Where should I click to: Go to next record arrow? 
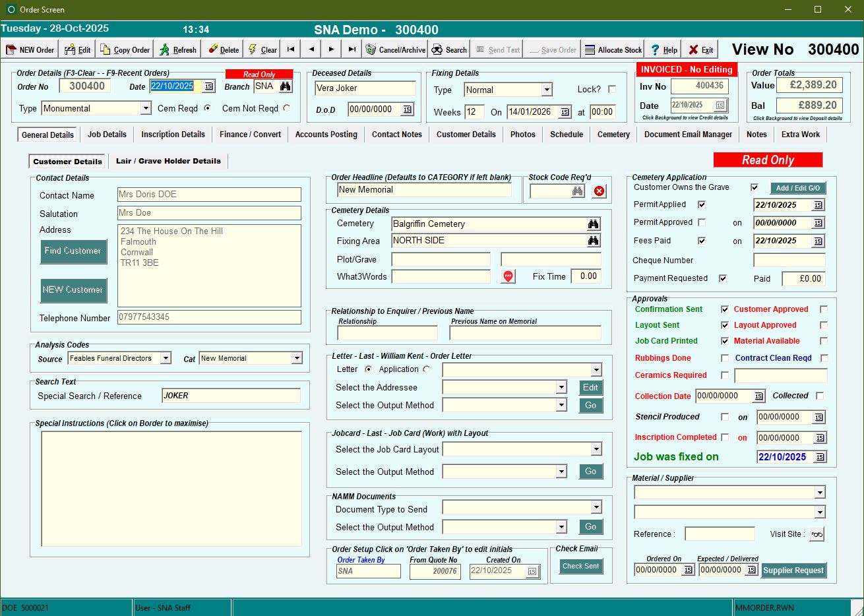[x=332, y=49]
